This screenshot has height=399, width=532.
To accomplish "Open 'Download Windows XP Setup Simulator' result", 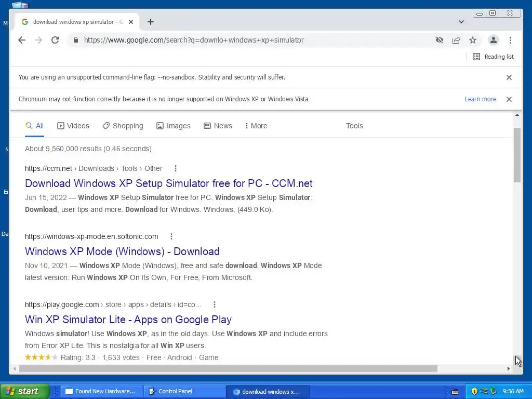I will 169,183.
